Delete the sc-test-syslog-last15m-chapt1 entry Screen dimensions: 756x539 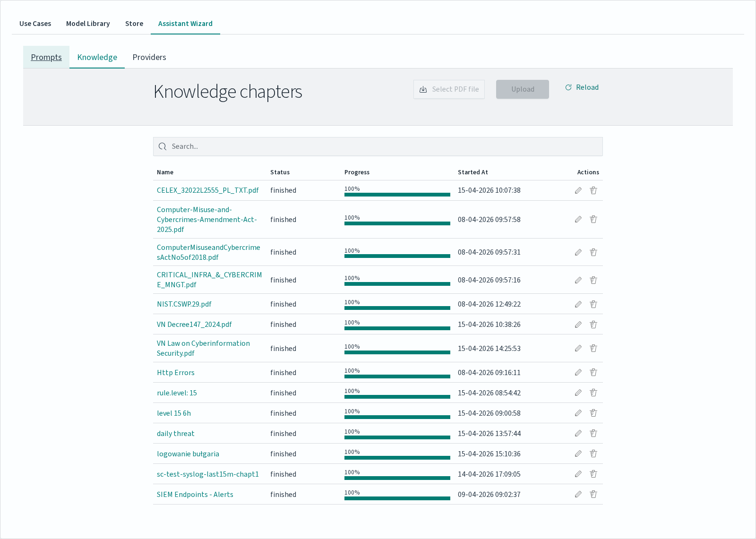coord(593,474)
